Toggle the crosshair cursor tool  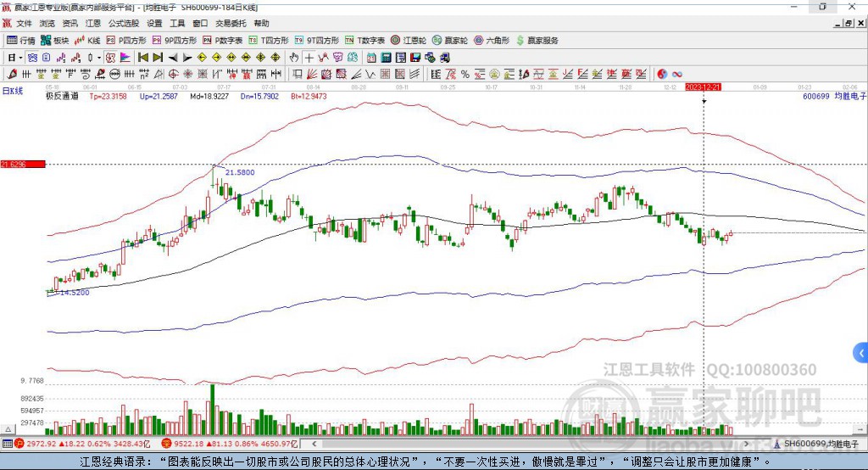pos(309,58)
